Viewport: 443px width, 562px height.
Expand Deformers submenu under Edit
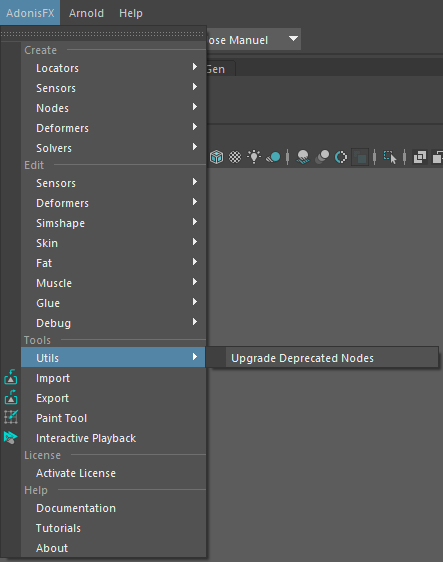click(x=113, y=203)
